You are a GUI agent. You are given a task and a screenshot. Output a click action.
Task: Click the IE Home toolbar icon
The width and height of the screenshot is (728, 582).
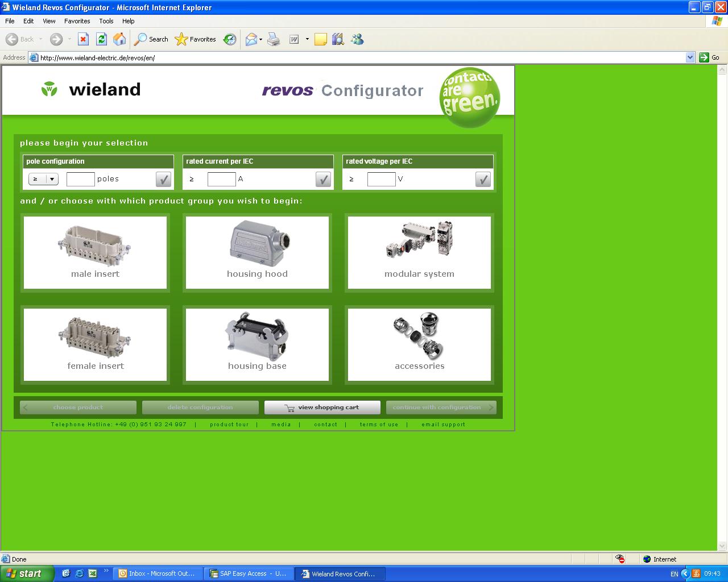119,39
